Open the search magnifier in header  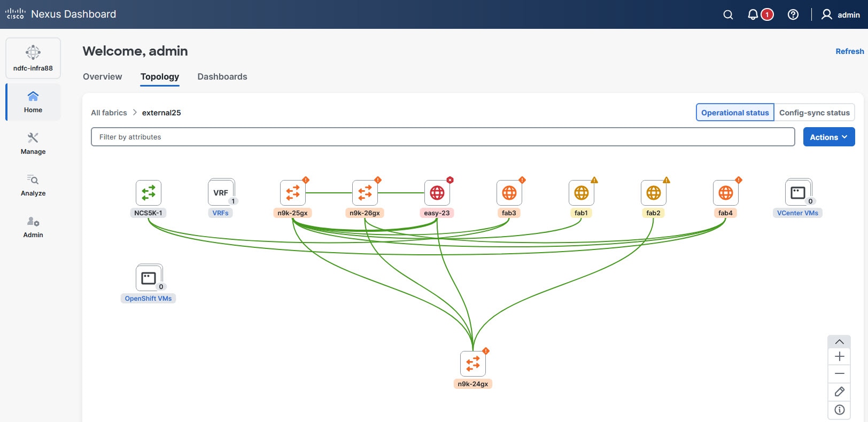pyautogui.click(x=728, y=14)
